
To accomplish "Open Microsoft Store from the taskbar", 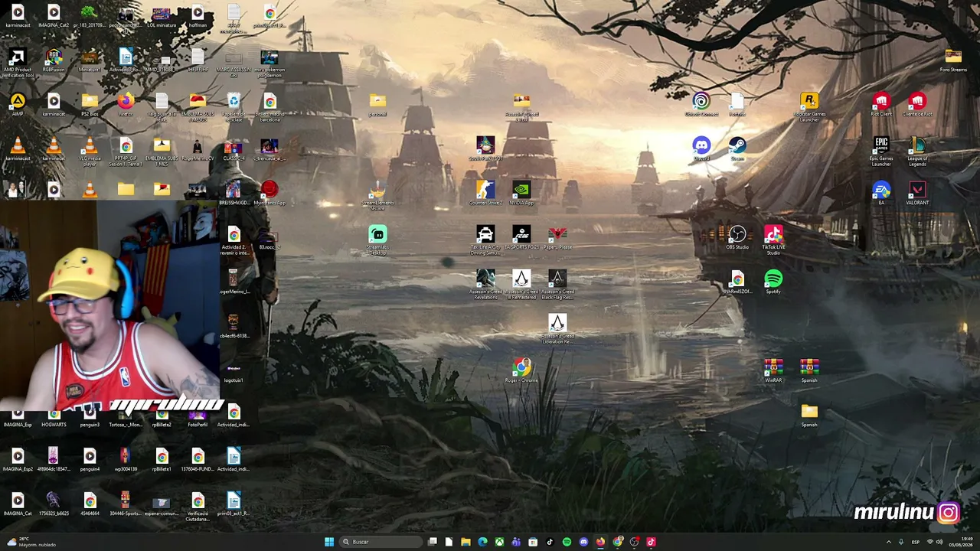I will pos(533,542).
